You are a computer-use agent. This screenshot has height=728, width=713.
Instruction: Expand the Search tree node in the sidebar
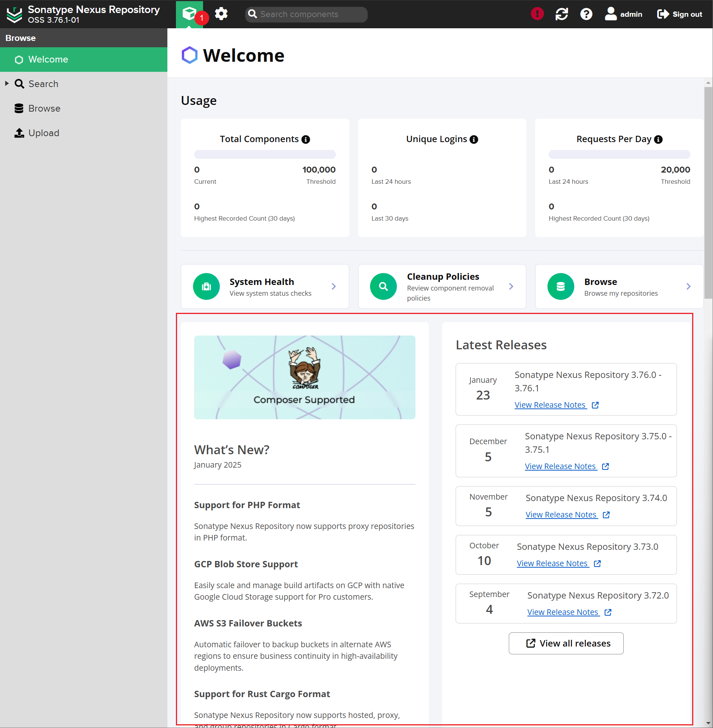click(x=7, y=83)
